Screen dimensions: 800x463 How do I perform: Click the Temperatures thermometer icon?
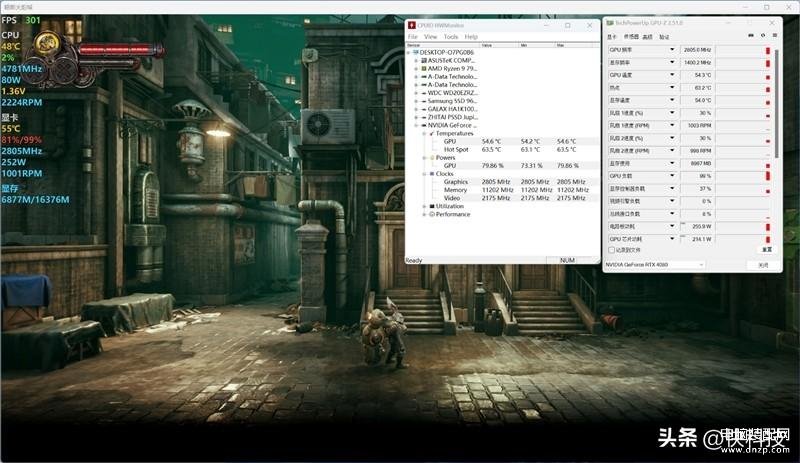pyautogui.click(x=432, y=134)
